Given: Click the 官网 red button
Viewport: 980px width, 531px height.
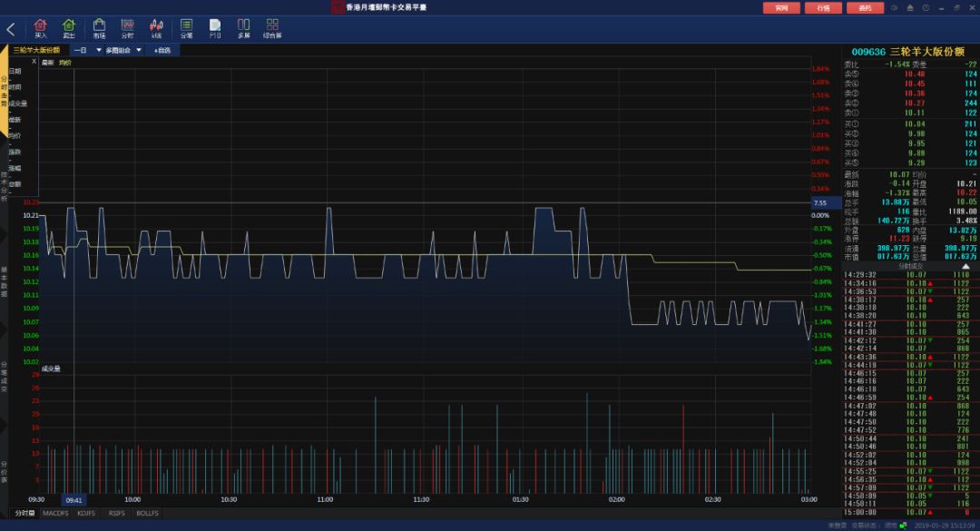Looking at the screenshot, I should pos(781,7).
